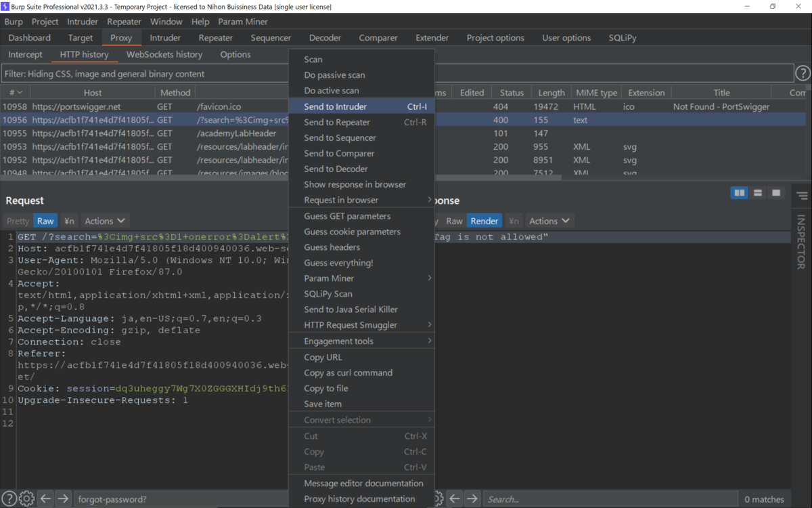Go to previous response search match

pyautogui.click(x=455, y=499)
